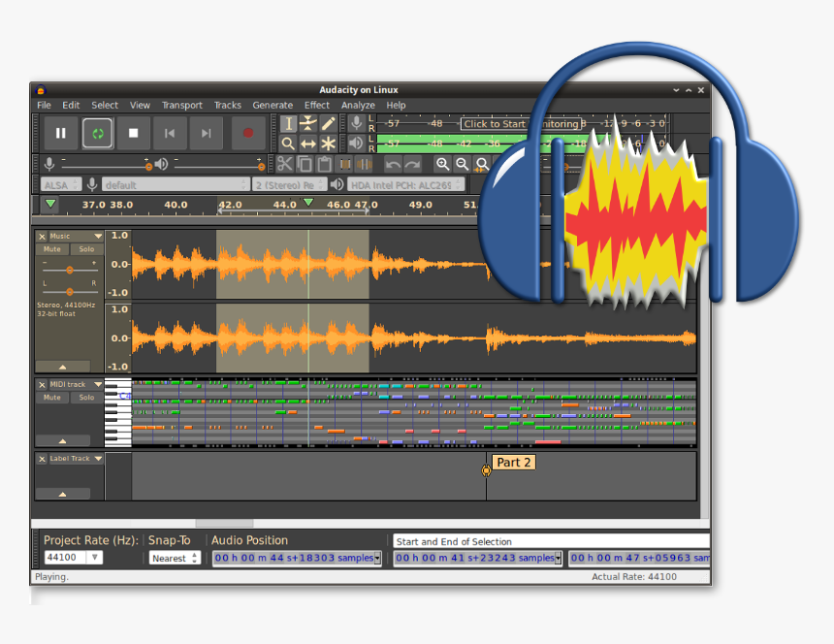Open the Label Track dropdown menu

(x=98, y=459)
